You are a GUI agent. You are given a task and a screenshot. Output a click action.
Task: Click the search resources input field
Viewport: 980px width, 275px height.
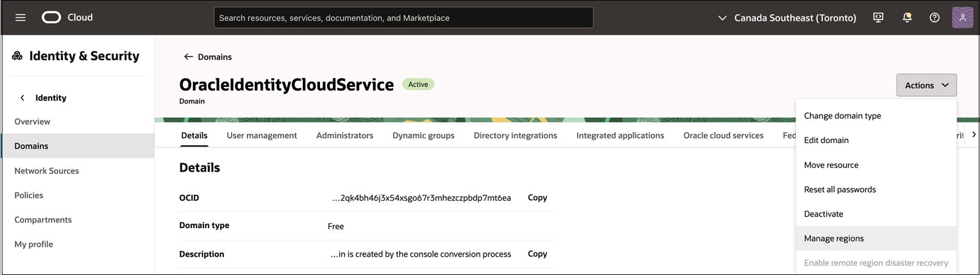click(x=403, y=18)
